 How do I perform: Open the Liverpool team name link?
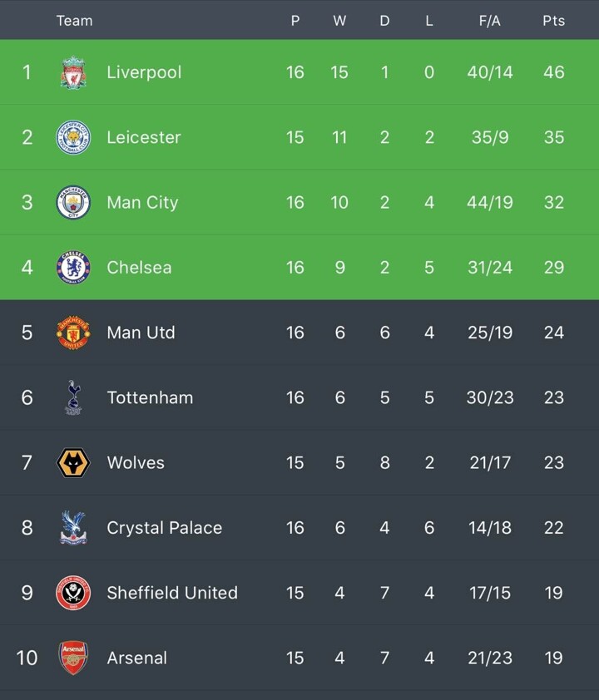144,72
